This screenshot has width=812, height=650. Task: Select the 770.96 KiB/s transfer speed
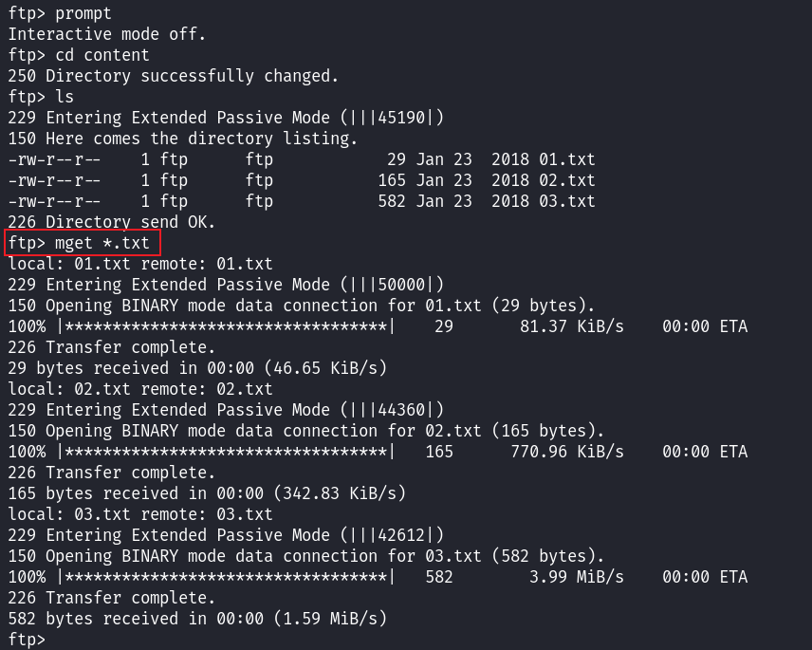tap(566, 452)
